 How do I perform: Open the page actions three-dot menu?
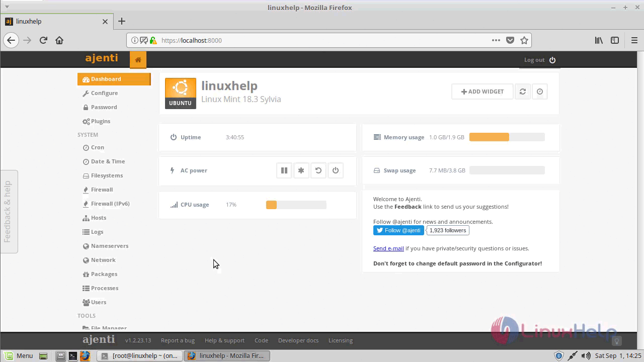point(496,40)
